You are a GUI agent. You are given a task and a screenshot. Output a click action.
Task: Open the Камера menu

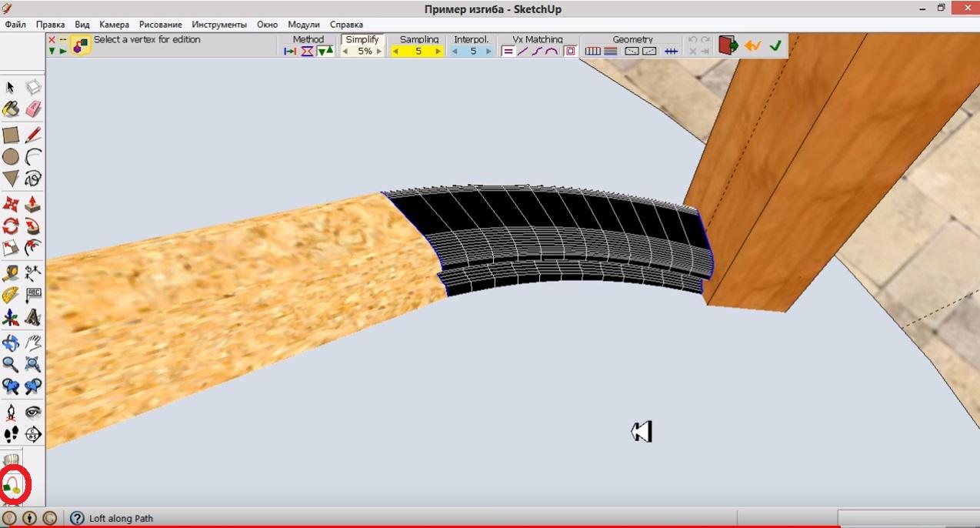114,25
